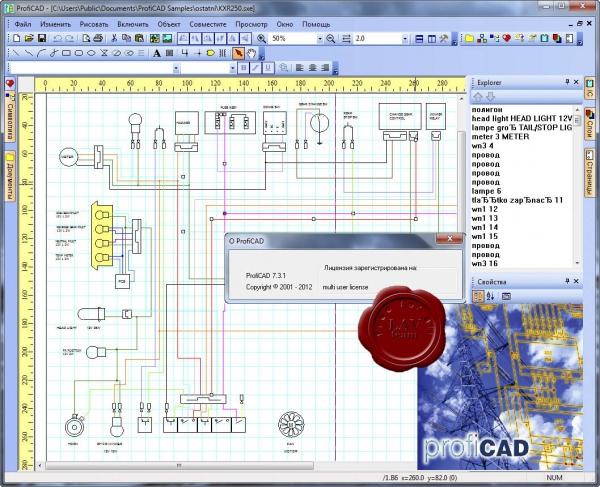Select the Rectangle drawing tool

(x=66, y=53)
